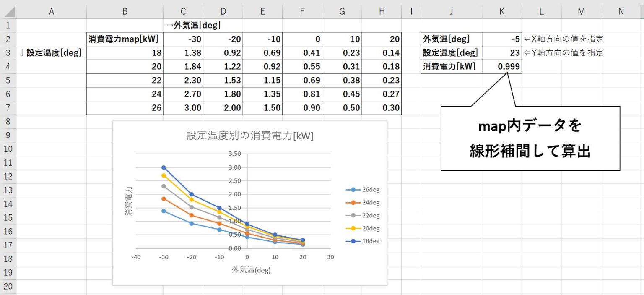Select row 8 header
This screenshot has height=295, width=644.
8,121
